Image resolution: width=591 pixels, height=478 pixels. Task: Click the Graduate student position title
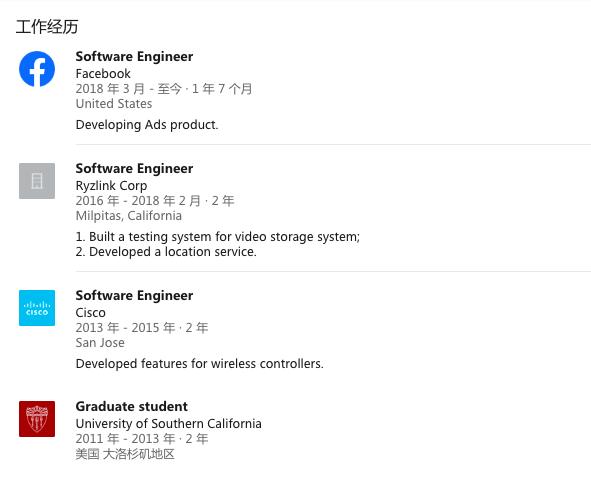coord(132,406)
